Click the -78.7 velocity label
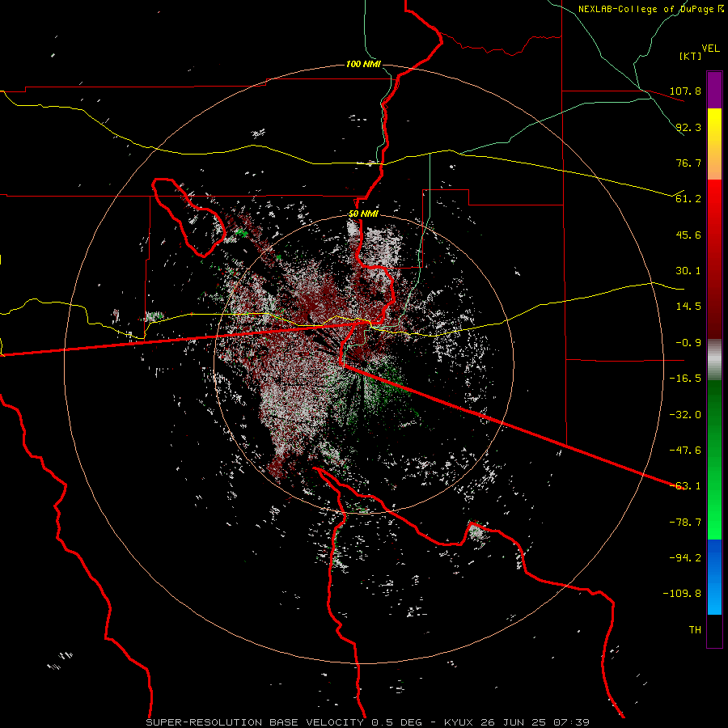The height and width of the screenshot is (728, 728). pos(685,523)
